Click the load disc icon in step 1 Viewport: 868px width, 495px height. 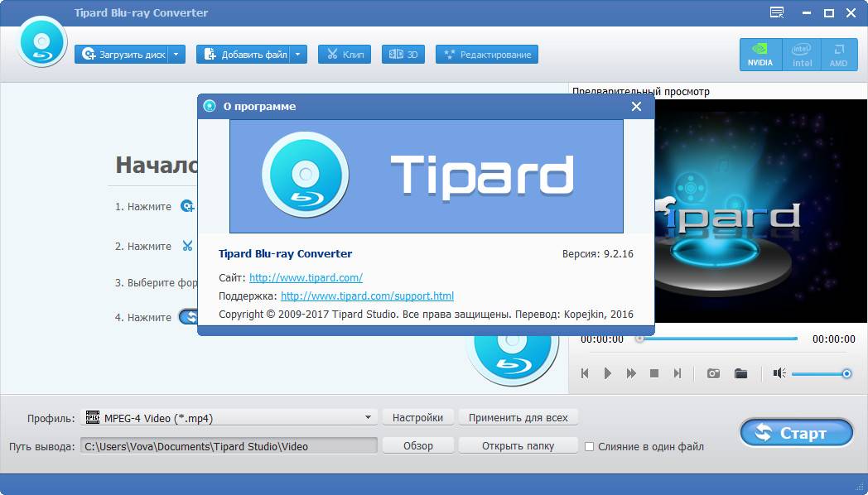click(x=188, y=206)
